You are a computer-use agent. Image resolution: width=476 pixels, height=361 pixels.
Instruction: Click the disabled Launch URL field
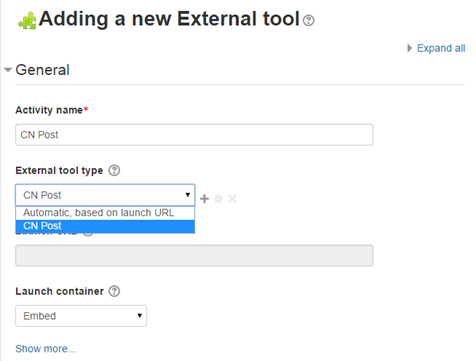[194, 255]
